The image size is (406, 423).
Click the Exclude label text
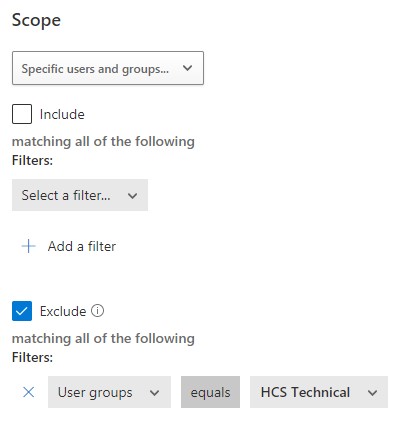pyautogui.click(x=63, y=311)
